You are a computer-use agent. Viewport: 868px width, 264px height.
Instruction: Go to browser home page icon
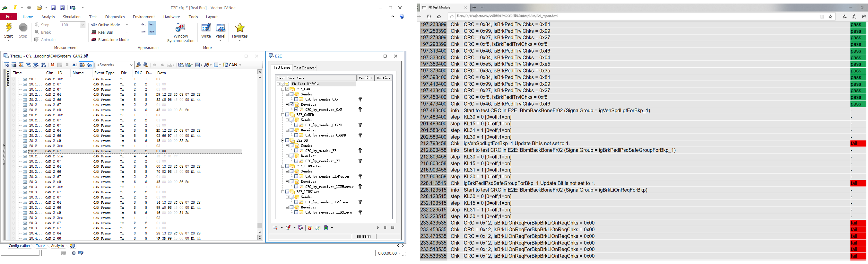click(x=439, y=16)
